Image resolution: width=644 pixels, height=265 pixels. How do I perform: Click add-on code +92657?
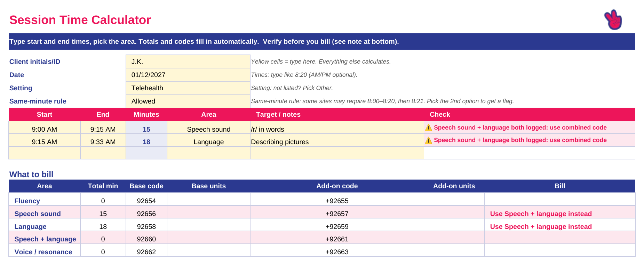pyautogui.click(x=337, y=214)
